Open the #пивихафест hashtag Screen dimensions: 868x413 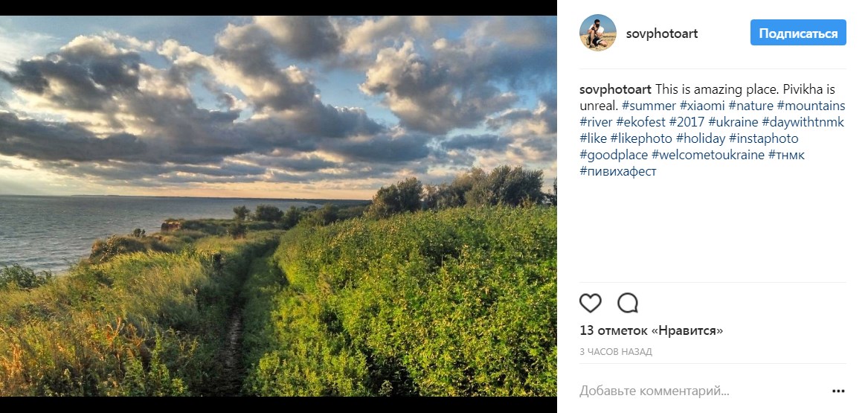click(618, 171)
